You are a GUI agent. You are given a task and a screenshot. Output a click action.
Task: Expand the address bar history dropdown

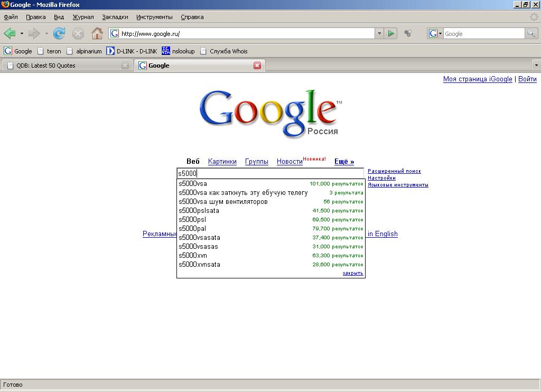(379, 34)
